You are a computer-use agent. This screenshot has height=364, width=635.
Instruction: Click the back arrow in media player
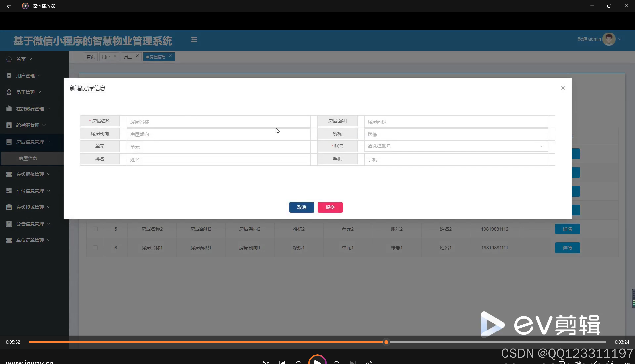tap(9, 6)
